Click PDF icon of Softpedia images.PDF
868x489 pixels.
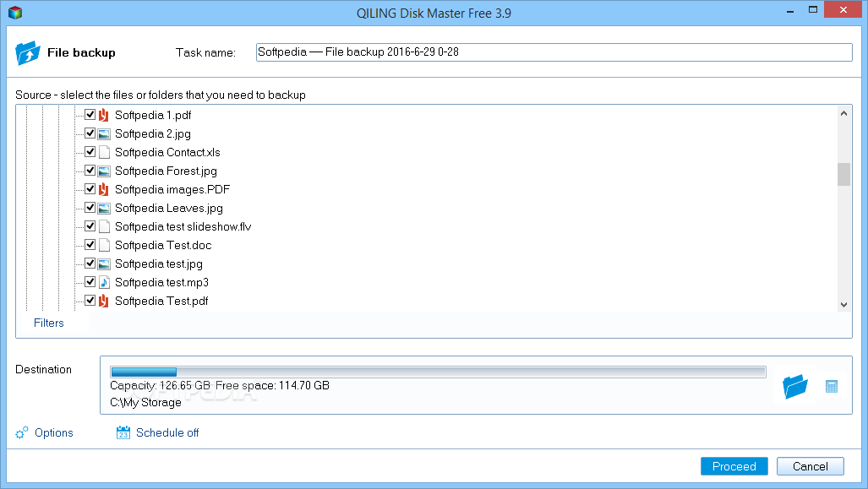[x=103, y=189]
